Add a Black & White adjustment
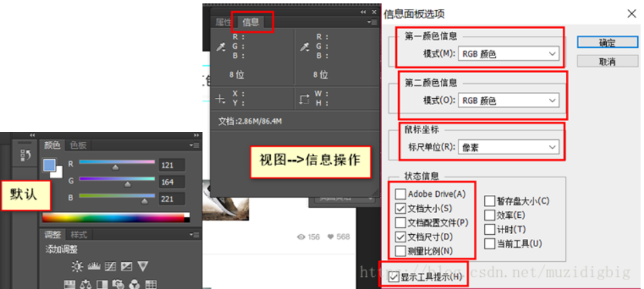The image size is (644, 289). tap(102, 284)
